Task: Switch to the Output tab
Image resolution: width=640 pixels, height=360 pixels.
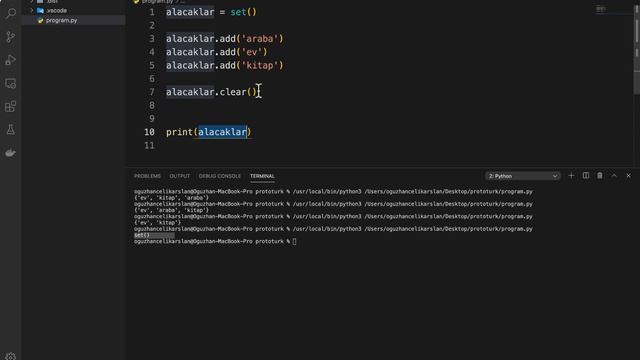Action: coord(180,176)
